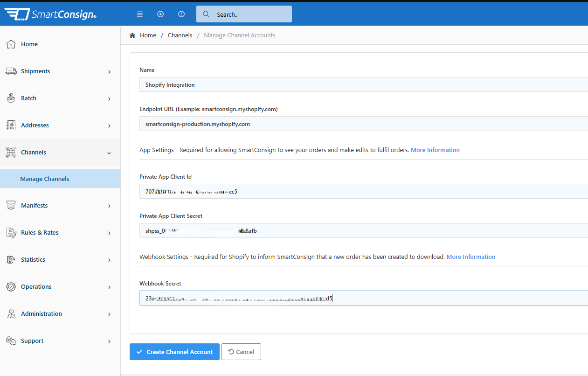
Task: Click the SmartConsign logo
Action: (50, 14)
